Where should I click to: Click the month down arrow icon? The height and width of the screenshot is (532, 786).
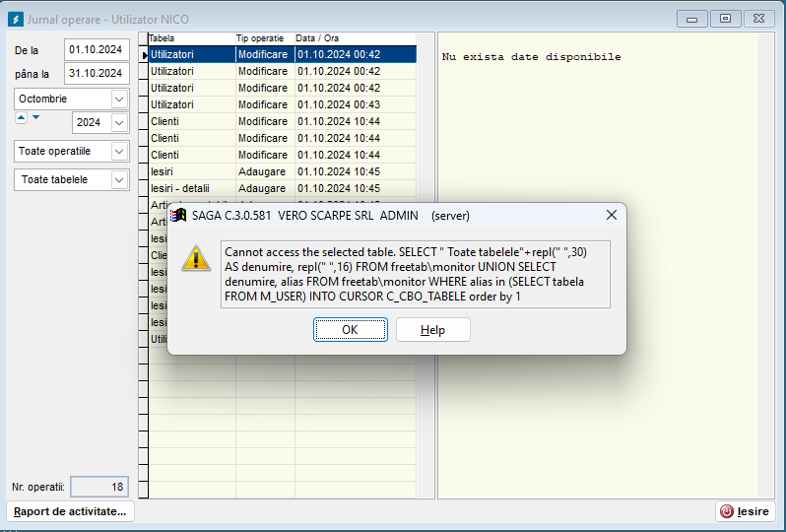(36, 118)
